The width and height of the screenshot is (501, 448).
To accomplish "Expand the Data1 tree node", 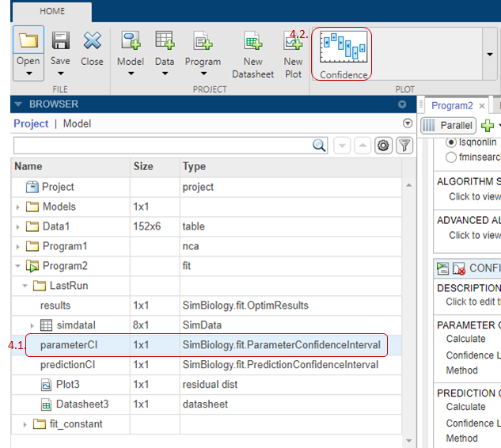I will (x=18, y=226).
